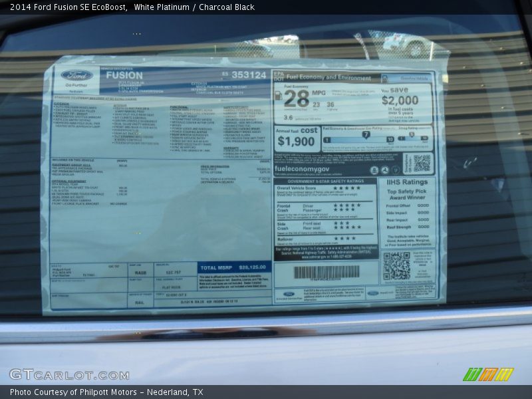The width and height of the screenshot is (532, 399).
Task: Click the 'Roof Strength' GOOD rating row
Action: [408, 227]
